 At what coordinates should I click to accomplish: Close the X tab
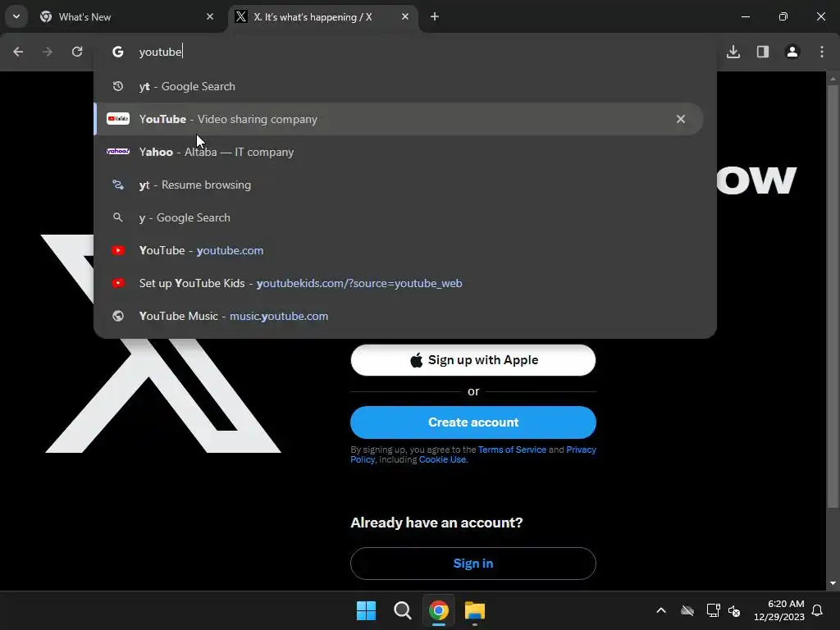405,16
